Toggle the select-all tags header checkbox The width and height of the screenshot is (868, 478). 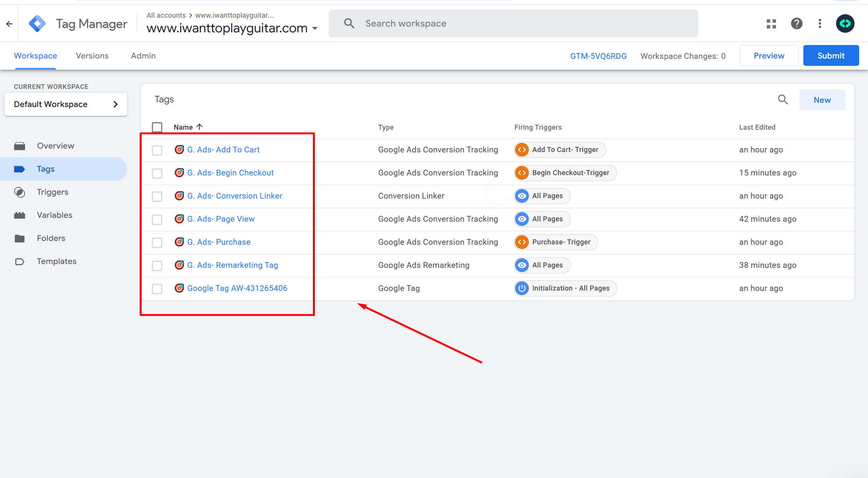coord(157,127)
